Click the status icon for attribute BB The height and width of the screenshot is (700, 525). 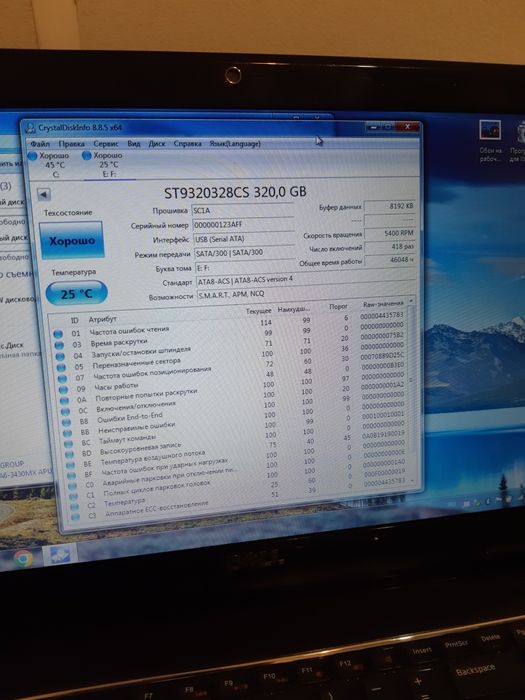tap(67, 433)
